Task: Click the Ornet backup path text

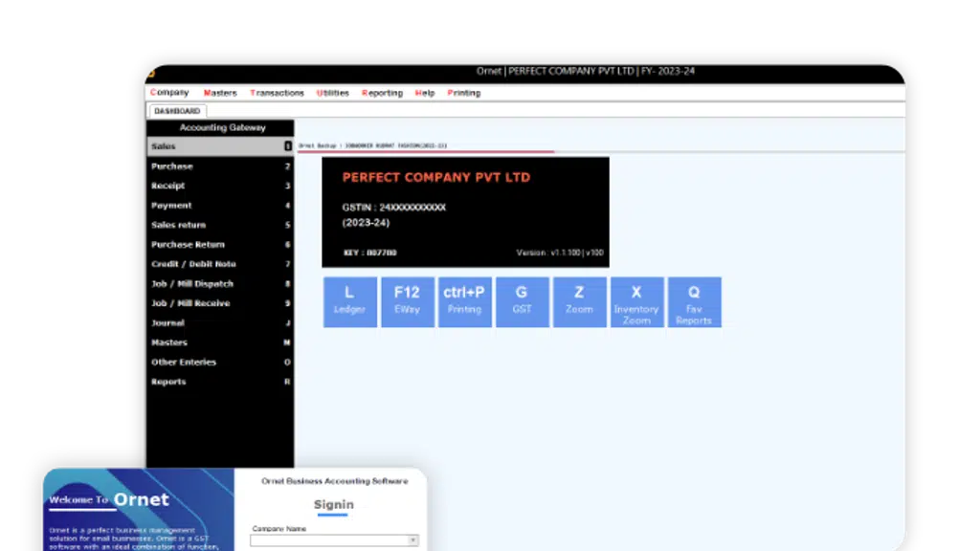Action: point(372,145)
